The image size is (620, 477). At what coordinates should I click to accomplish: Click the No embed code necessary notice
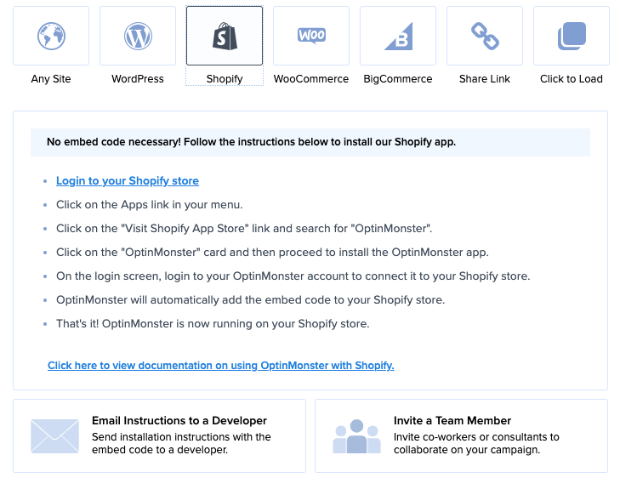[x=310, y=142]
